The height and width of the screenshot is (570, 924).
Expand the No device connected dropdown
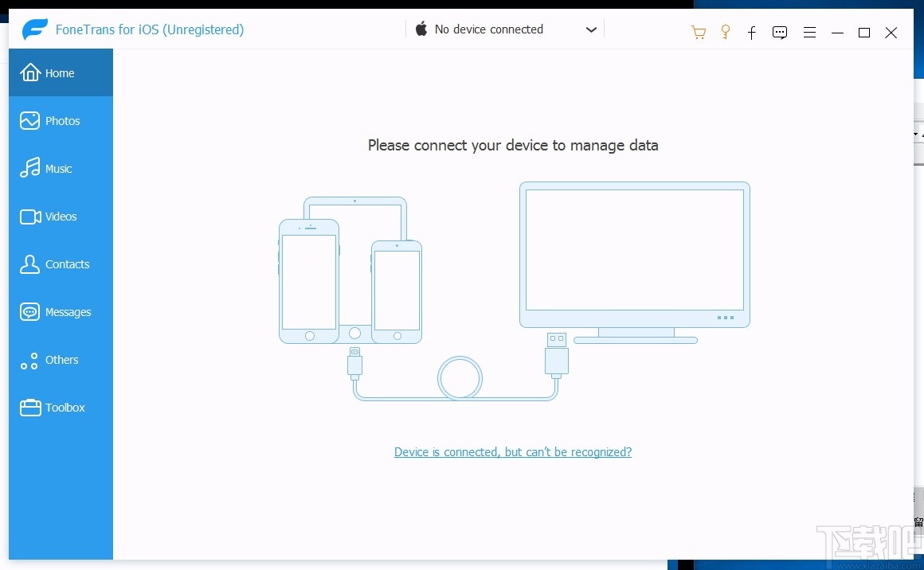coord(590,29)
